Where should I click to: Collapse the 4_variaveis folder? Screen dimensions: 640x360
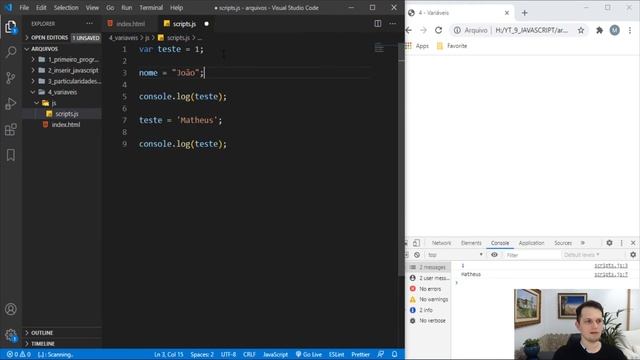pyautogui.click(x=62, y=92)
